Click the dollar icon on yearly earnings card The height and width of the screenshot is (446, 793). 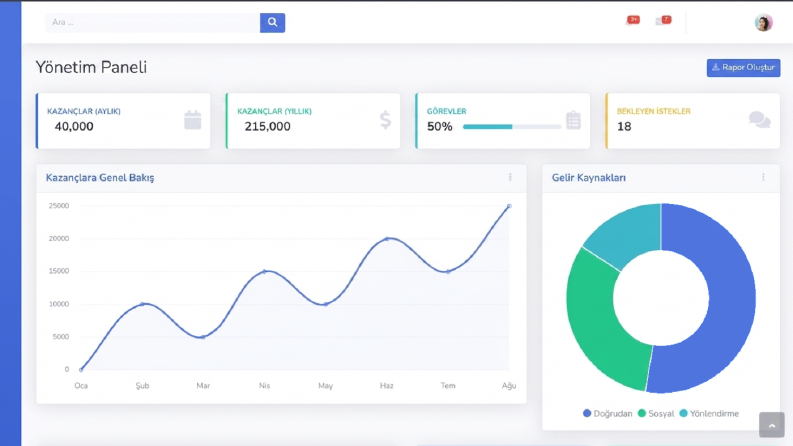click(385, 120)
